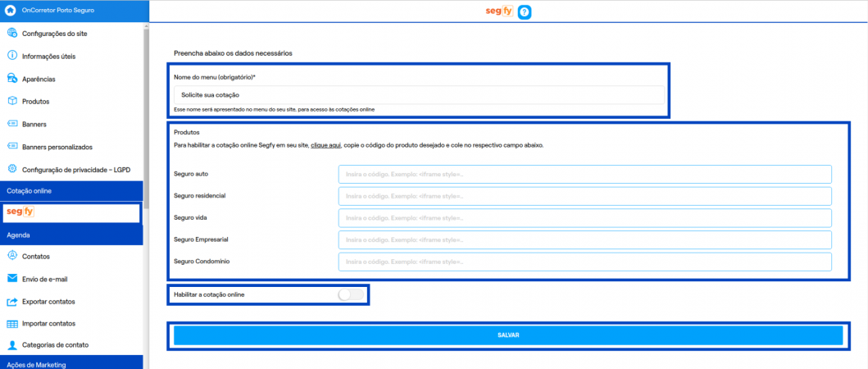Toggle Habilitar a cotação online switch

[351, 294]
